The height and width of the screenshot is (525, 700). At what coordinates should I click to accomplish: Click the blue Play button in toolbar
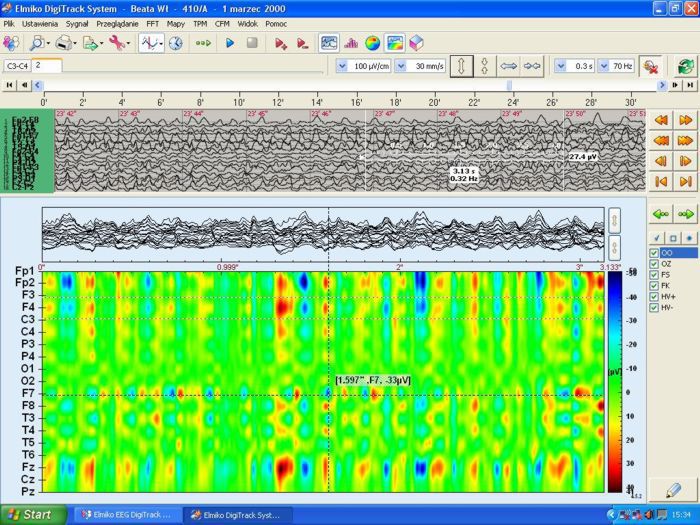[229, 43]
